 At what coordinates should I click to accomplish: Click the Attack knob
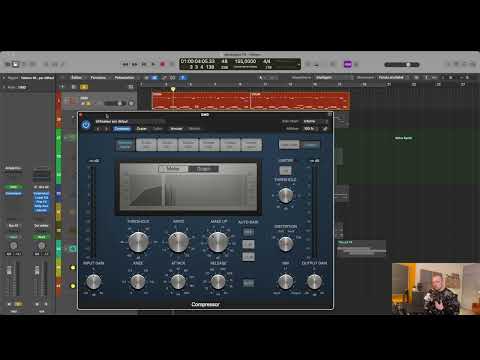(178, 282)
